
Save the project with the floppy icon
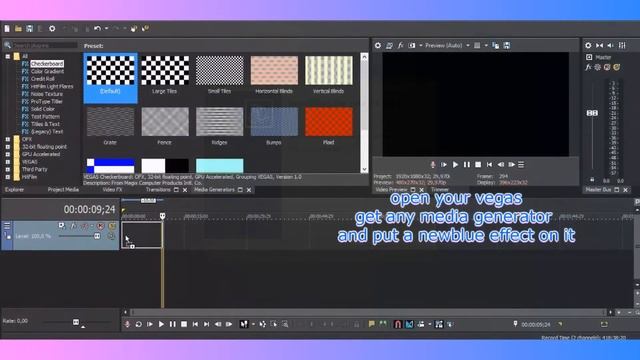29,29
